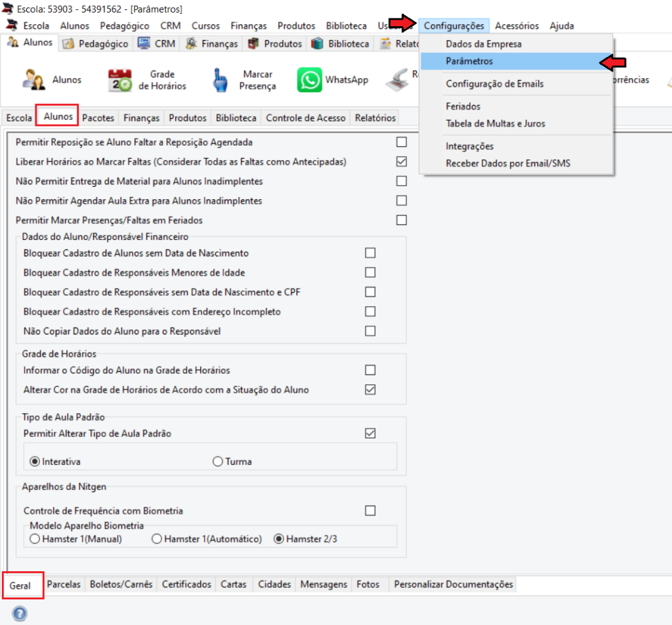Switch to the Pacotes parameters tab

click(98, 118)
